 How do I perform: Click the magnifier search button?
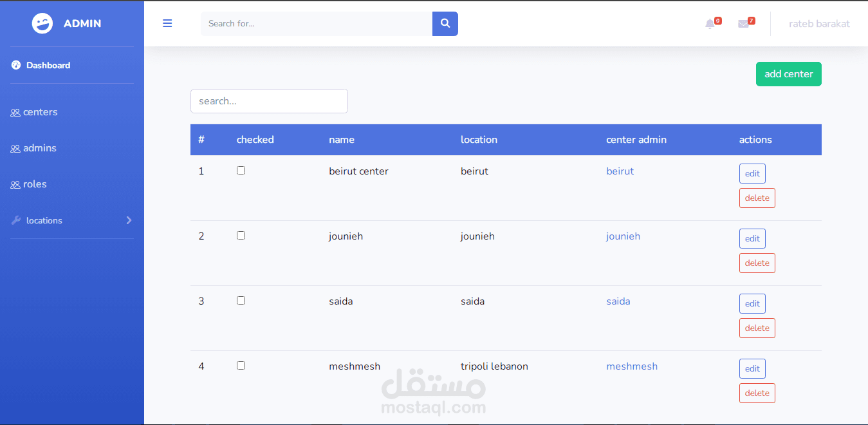click(x=445, y=24)
